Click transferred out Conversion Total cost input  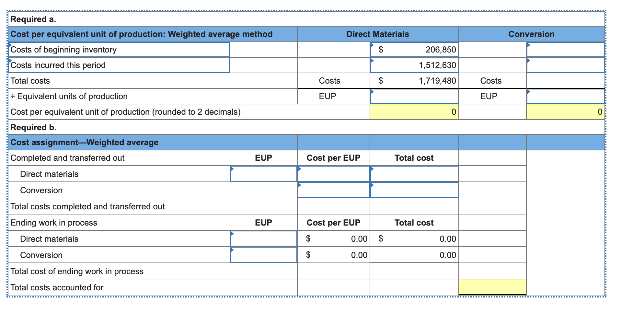coord(414,190)
